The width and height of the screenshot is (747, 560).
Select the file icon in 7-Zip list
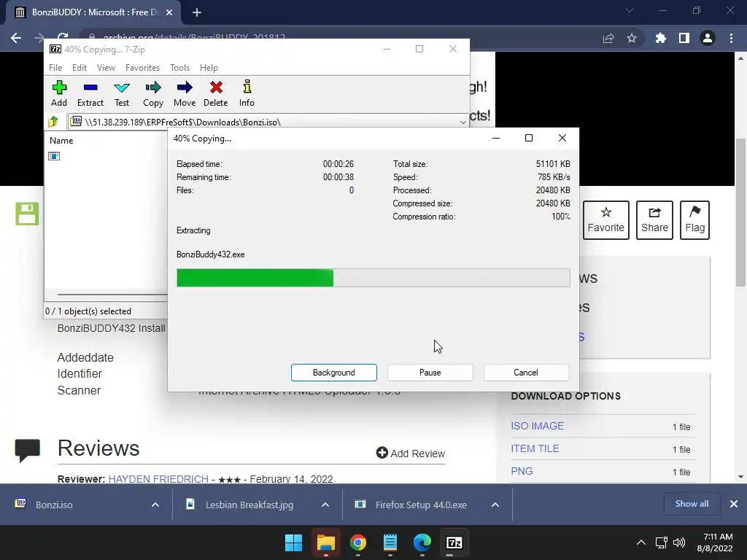point(54,156)
